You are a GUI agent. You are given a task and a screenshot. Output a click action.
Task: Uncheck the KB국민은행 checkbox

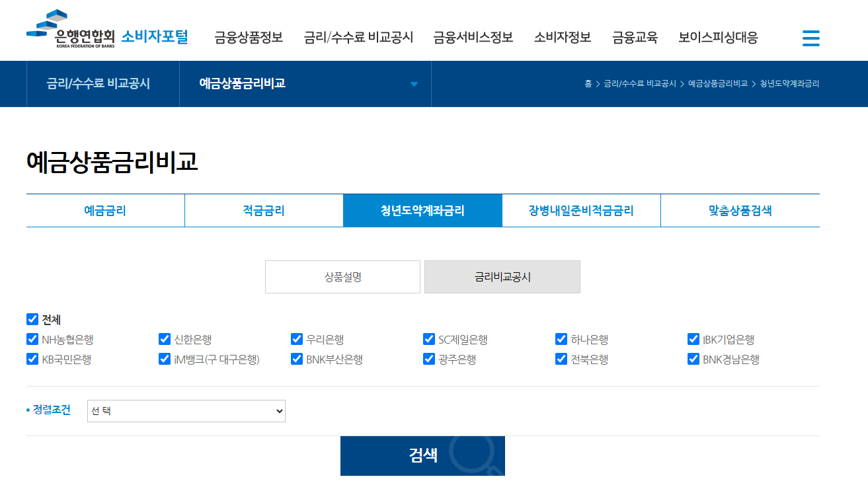coord(32,359)
